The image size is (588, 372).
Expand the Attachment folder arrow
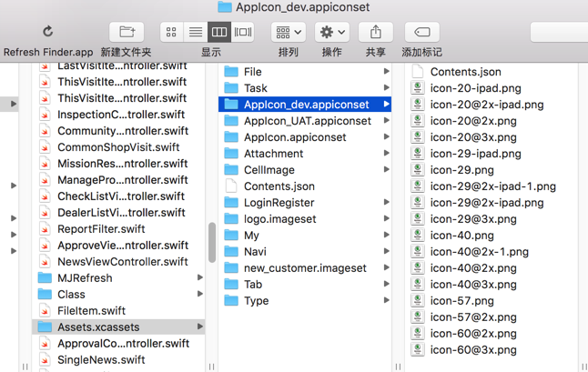pyautogui.click(x=386, y=153)
